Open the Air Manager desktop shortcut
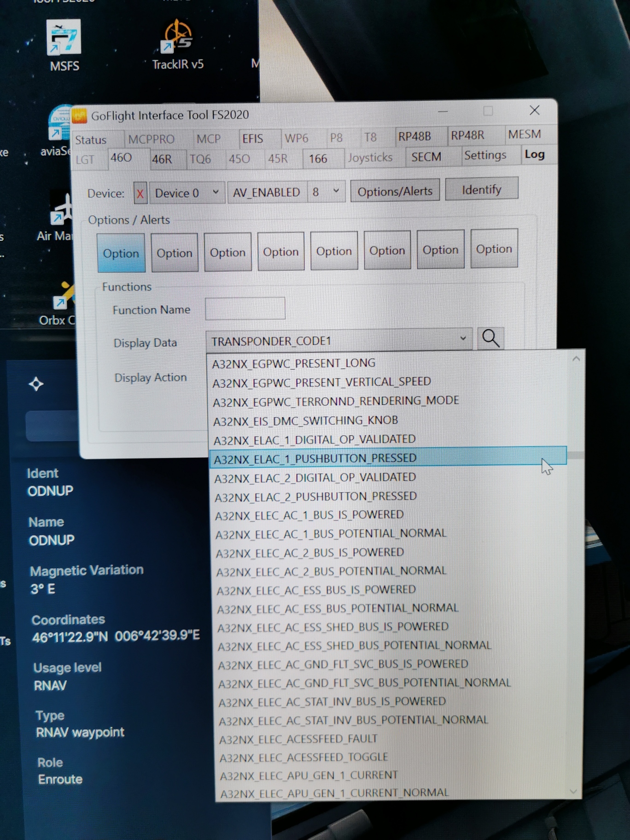This screenshot has width=630, height=840. 56,216
